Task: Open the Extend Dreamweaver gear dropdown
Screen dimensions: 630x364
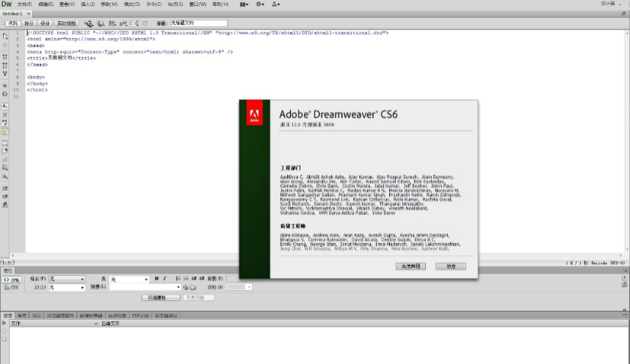Action: 261,4
